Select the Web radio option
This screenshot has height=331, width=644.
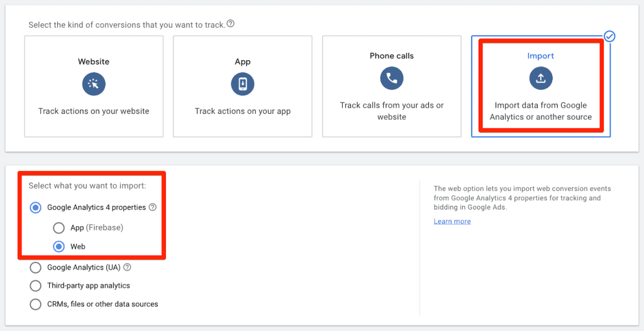58,247
